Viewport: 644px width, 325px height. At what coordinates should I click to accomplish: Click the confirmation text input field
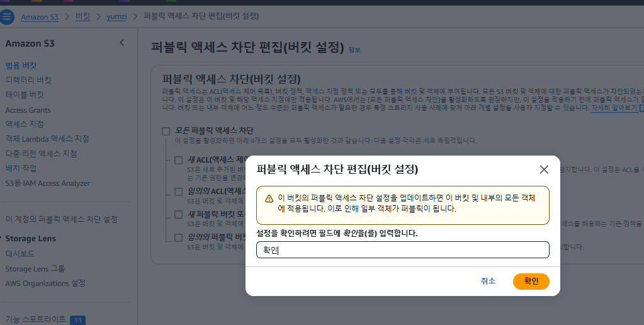[x=402, y=250]
